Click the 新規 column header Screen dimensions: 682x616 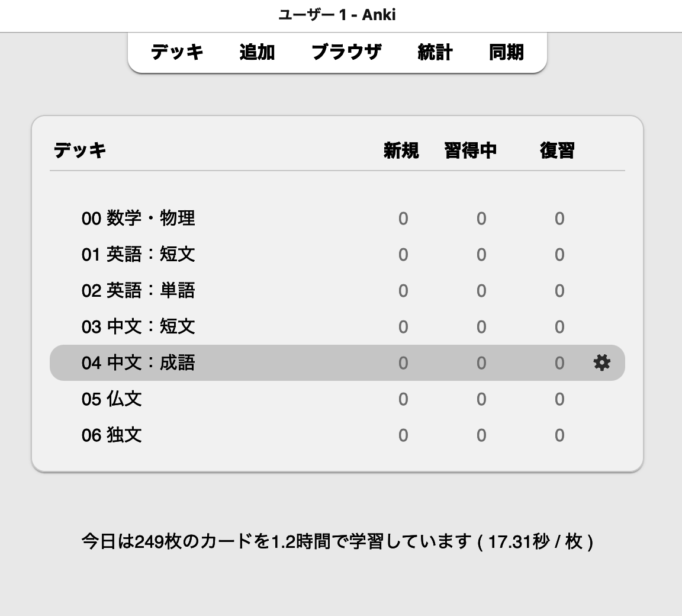coord(401,150)
